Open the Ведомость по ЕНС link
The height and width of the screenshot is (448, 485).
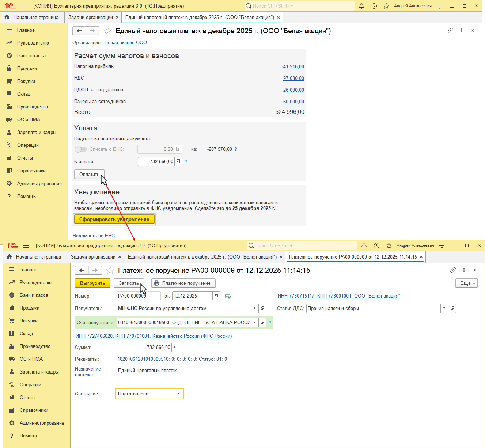point(94,236)
